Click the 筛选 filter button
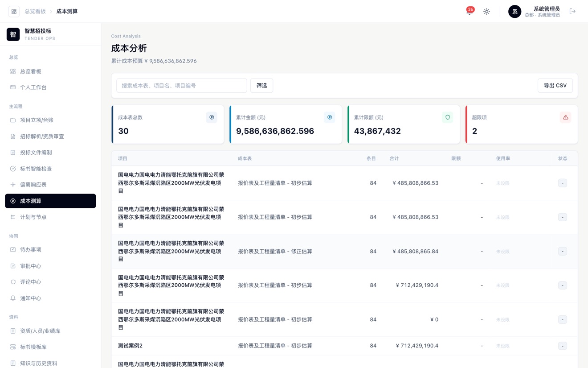588x368 pixels. tap(261, 86)
